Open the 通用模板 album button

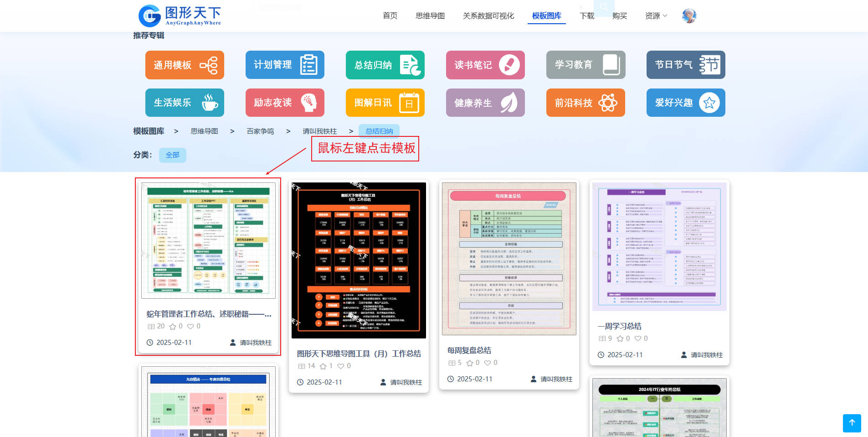click(x=185, y=65)
